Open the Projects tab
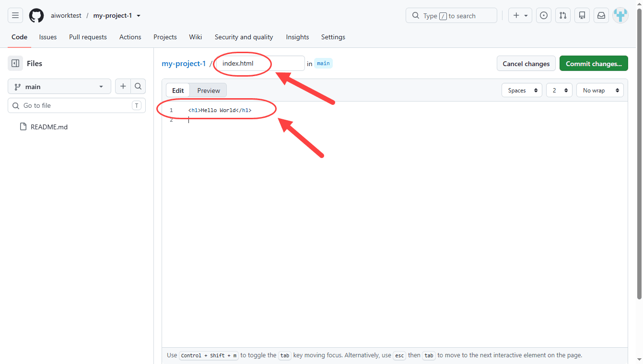 pyautogui.click(x=165, y=37)
